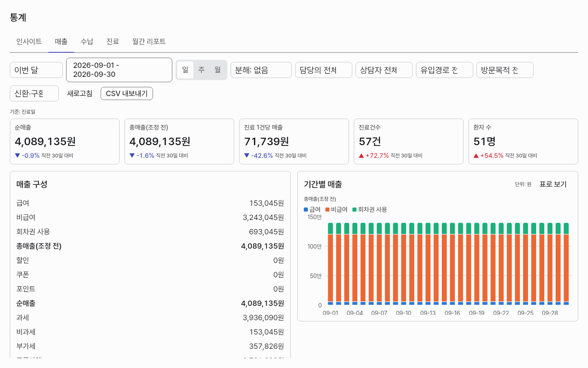Export data with CSV 내보내기

point(127,94)
